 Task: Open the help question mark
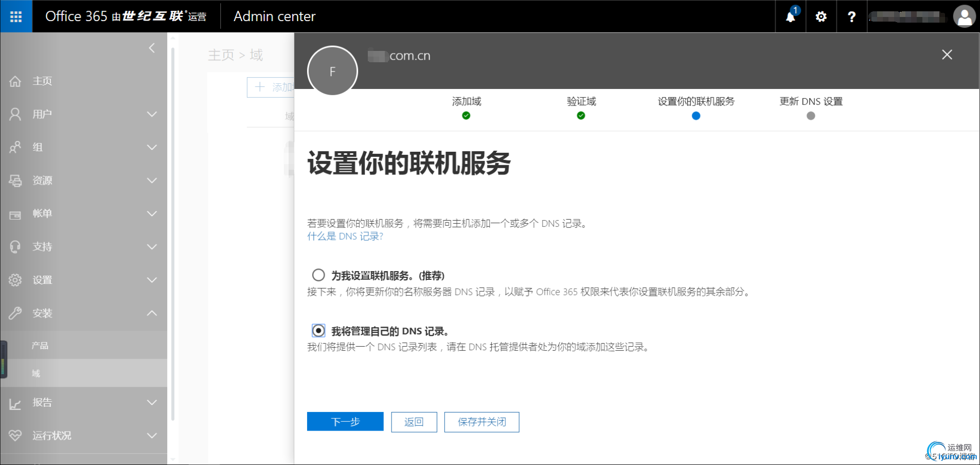tap(851, 16)
